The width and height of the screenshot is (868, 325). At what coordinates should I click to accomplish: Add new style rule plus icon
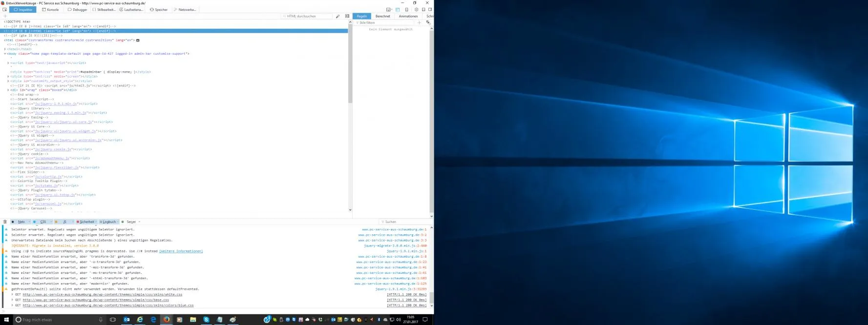click(419, 22)
